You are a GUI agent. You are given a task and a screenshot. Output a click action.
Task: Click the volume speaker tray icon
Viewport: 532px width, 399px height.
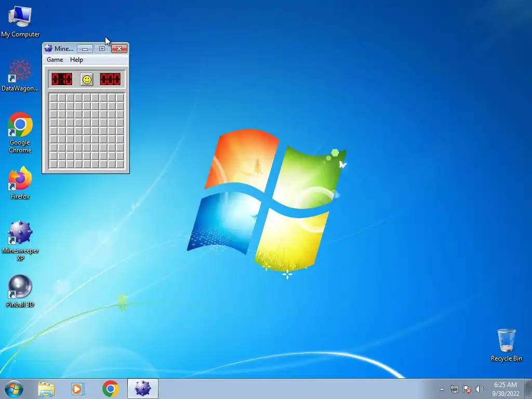click(x=480, y=389)
